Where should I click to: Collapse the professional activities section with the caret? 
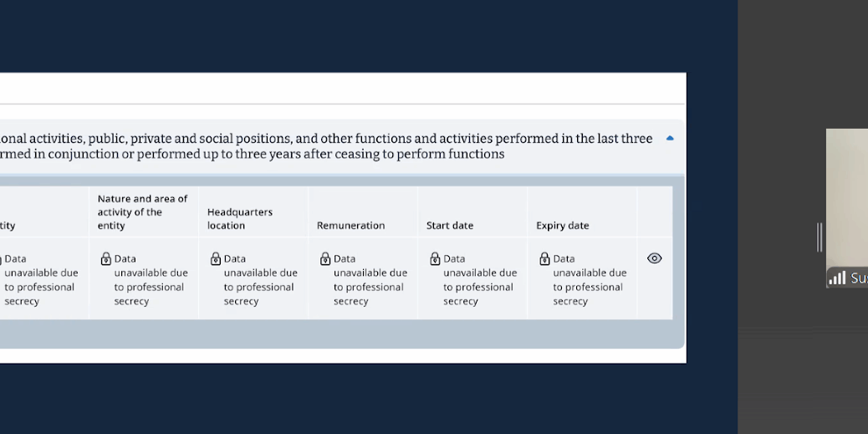(x=670, y=139)
